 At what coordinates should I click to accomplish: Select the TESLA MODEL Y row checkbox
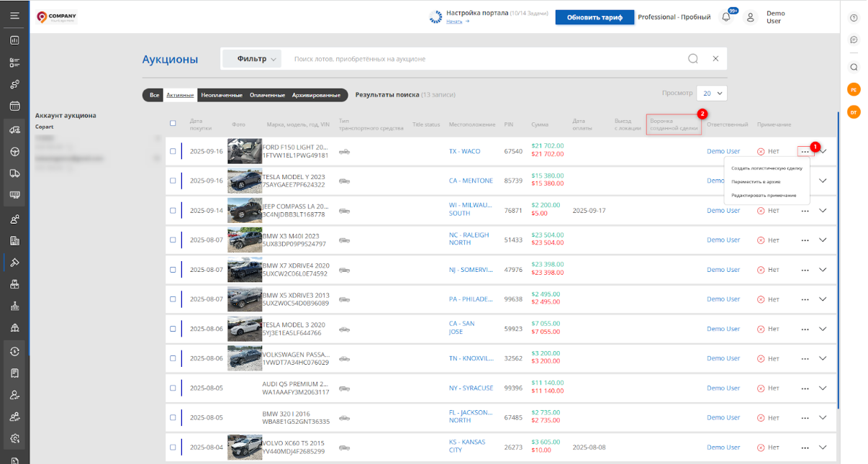tap(173, 181)
